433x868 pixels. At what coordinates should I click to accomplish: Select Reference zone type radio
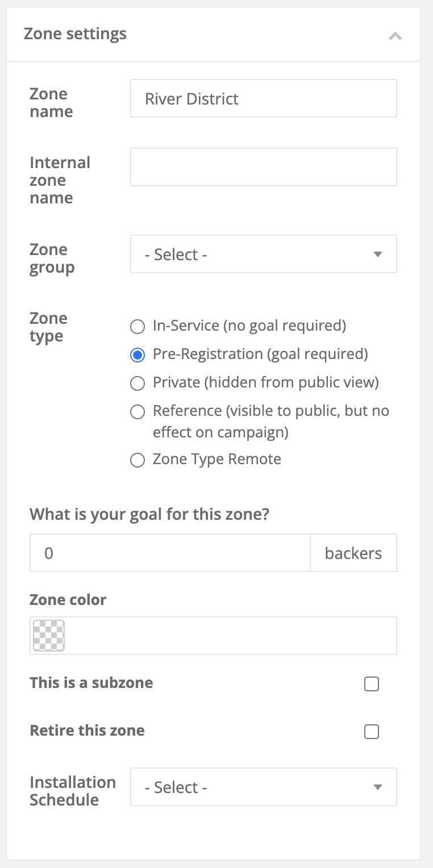point(138,412)
